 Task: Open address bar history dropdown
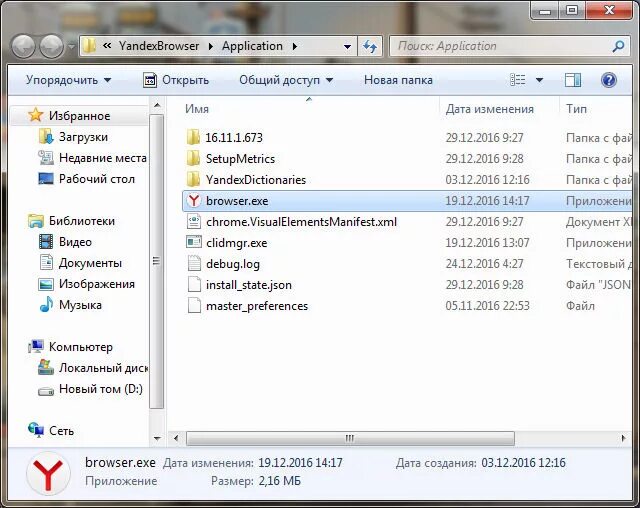tap(347, 47)
